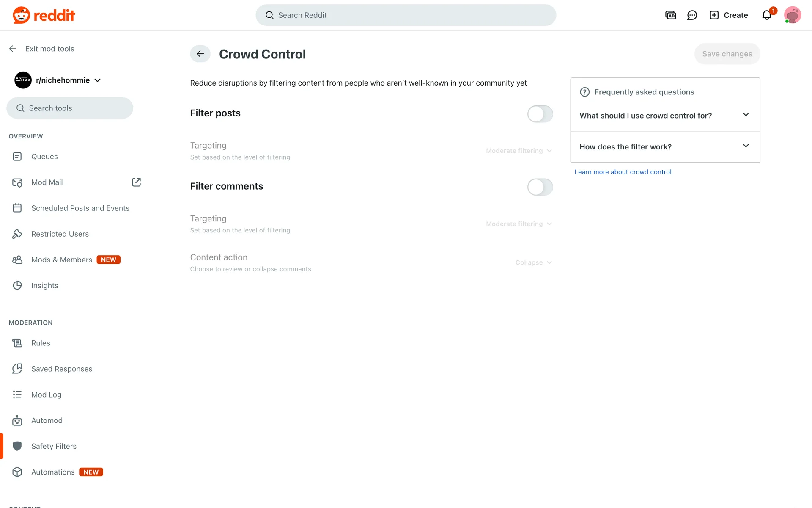Open the advertise icon in header
The height and width of the screenshot is (508, 812).
pyautogui.click(x=671, y=15)
